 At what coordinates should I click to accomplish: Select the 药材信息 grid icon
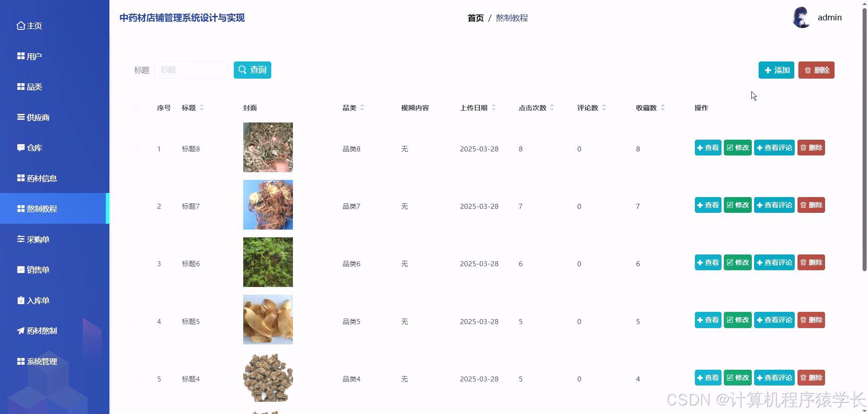coord(20,178)
